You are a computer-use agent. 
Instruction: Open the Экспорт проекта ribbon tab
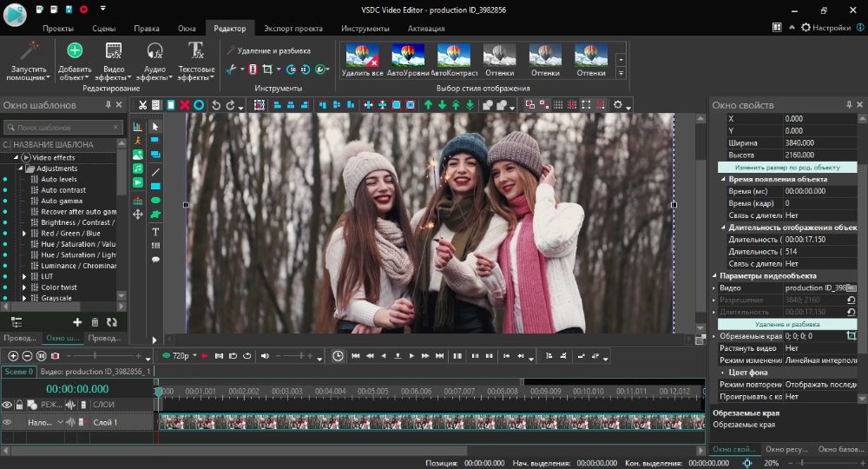point(293,29)
